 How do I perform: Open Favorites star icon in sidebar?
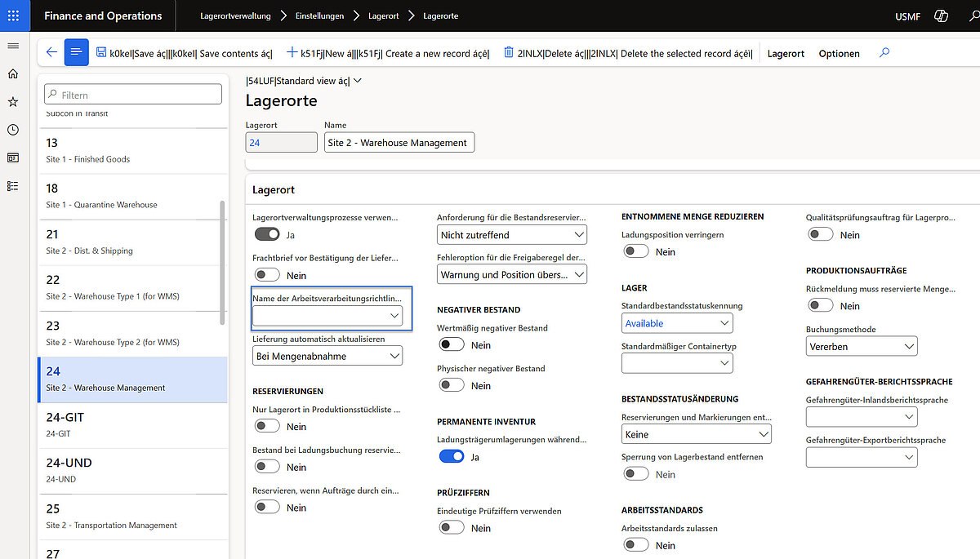(x=13, y=102)
